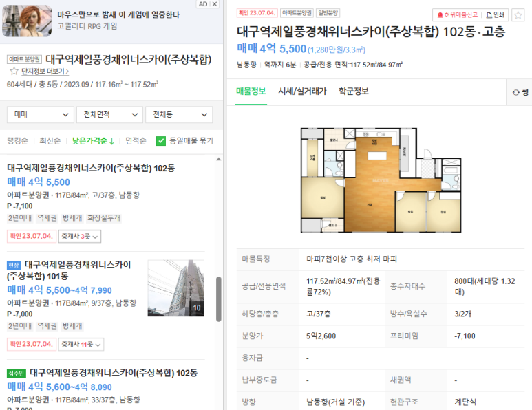Viewport: 532px width, 410px height.
Task: Click 역세권 tag on the 102동 listing
Action: [x=47, y=217]
